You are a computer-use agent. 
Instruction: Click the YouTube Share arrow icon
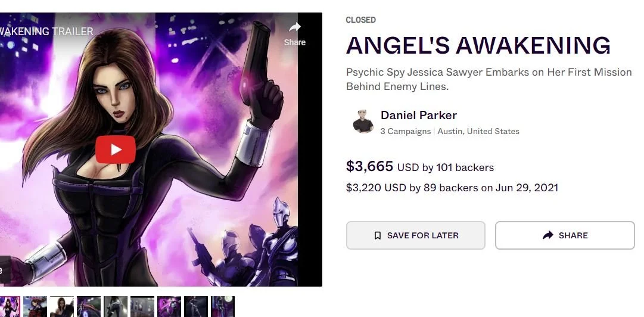[x=294, y=27]
